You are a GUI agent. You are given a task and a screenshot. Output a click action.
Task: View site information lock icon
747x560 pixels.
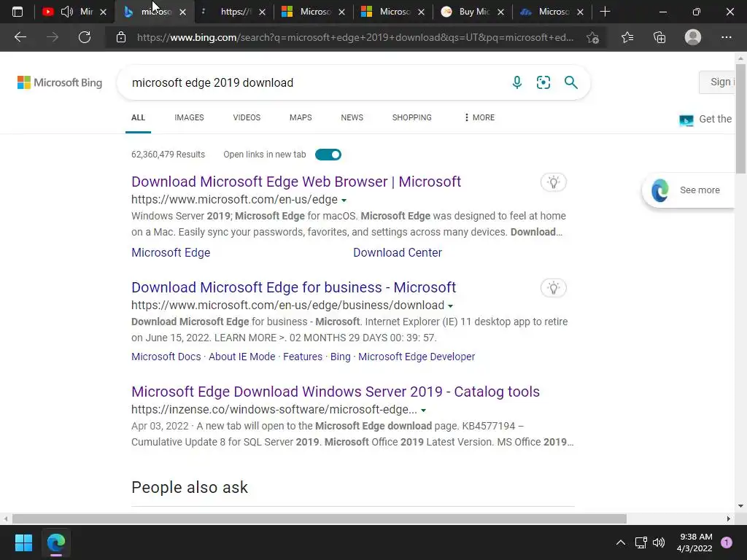[x=121, y=37]
